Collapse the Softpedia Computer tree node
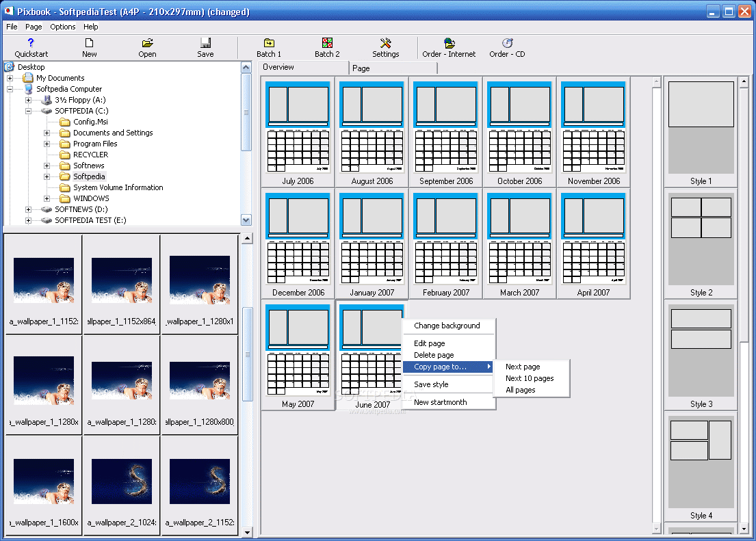 pyautogui.click(x=10, y=89)
